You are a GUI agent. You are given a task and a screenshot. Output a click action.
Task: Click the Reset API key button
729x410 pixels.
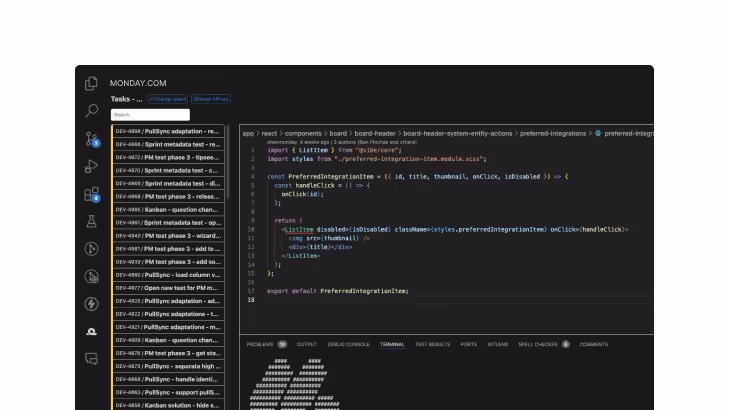[211, 99]
